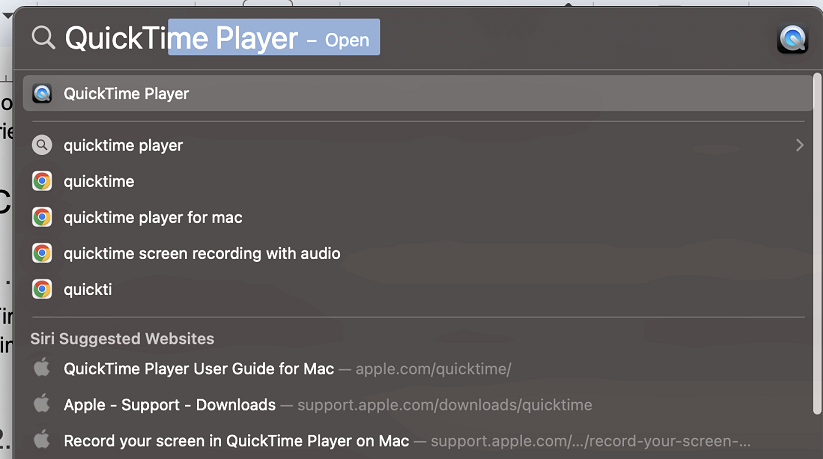Click Apple logo beside Apple - Support - Downloads
The image size is (823, 459).
pos(42,404)
